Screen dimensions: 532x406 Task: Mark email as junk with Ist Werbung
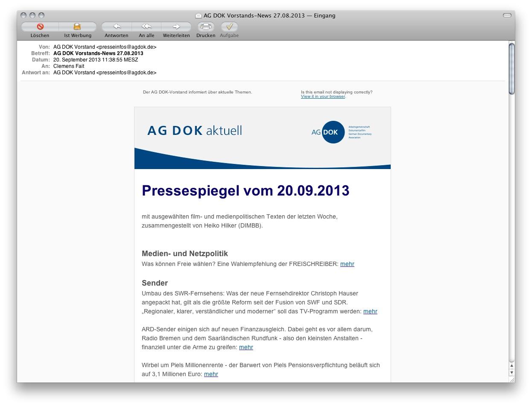point(77,26)
